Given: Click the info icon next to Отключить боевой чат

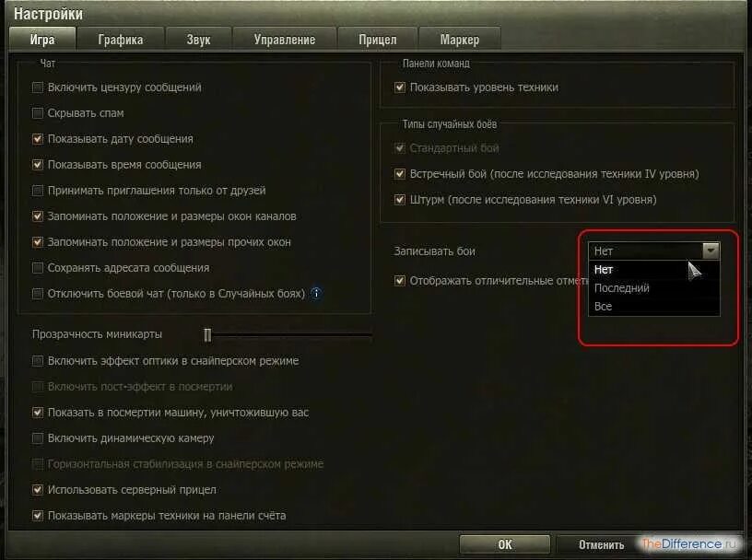Looking at the screenshot, I should pyautogui.click(x=316, y=293).
